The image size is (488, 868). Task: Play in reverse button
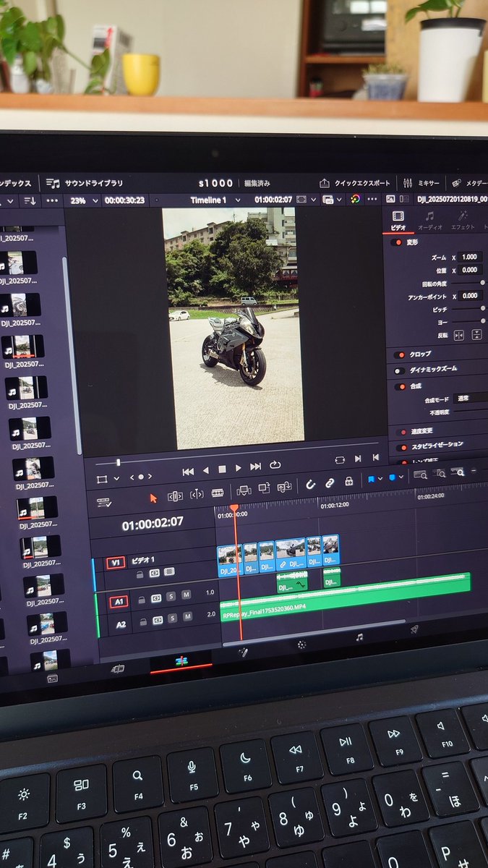205,470
